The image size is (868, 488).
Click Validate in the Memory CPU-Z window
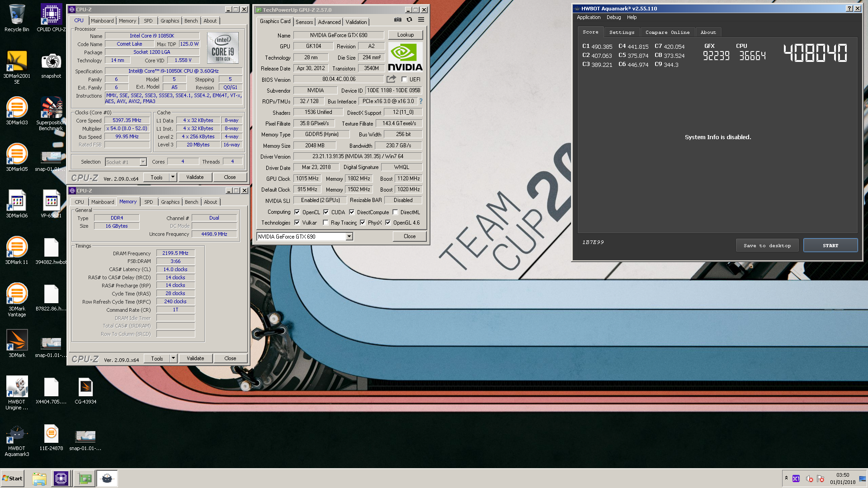click(195, 358)
